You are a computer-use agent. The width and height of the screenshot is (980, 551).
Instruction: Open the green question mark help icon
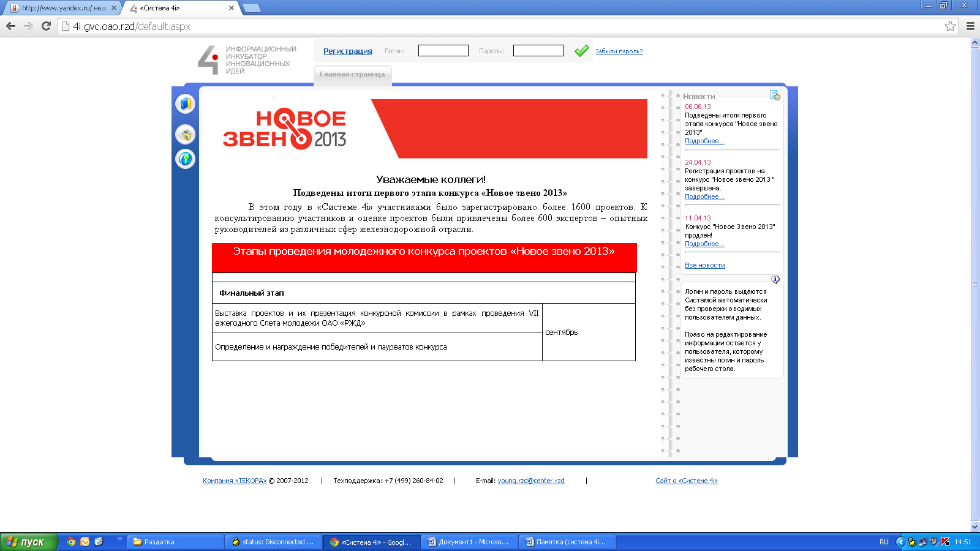tap(185, 159)
